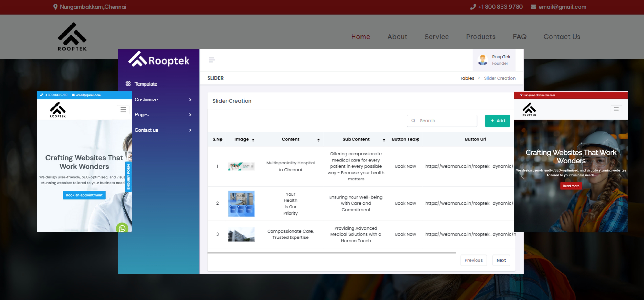
Task: Click the phone icon in top bar
Action: (x=473, y=7)
